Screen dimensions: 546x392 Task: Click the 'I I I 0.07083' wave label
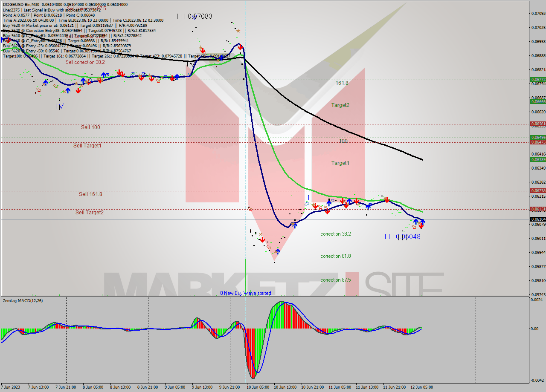pyautogui.click(x=195, y=16)
